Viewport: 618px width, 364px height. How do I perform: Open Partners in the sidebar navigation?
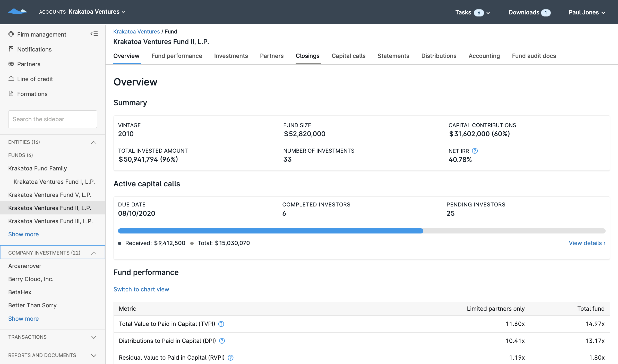click(x=29, y=64)
